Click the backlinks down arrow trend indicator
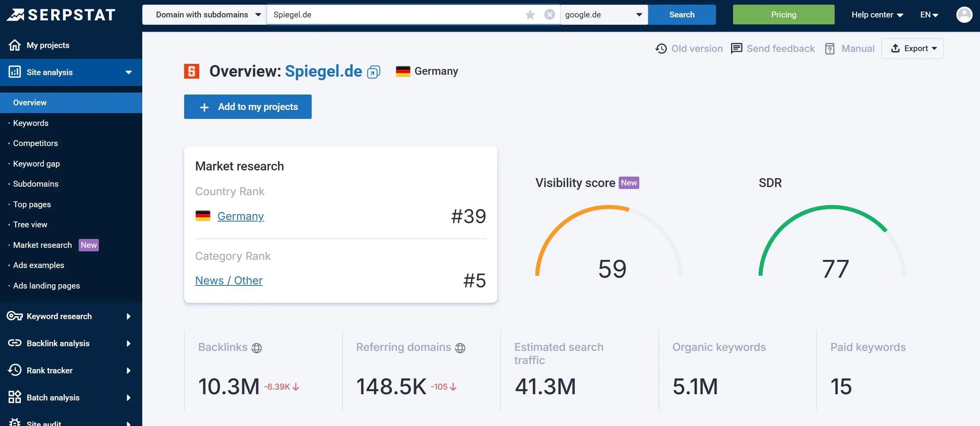 (x=296, y=387)
